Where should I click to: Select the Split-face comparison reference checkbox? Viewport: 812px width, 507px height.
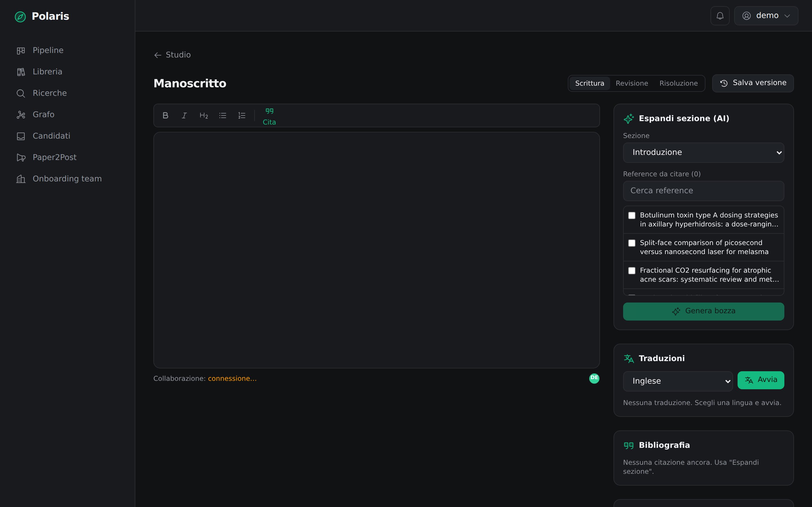[x=632, y=243]
